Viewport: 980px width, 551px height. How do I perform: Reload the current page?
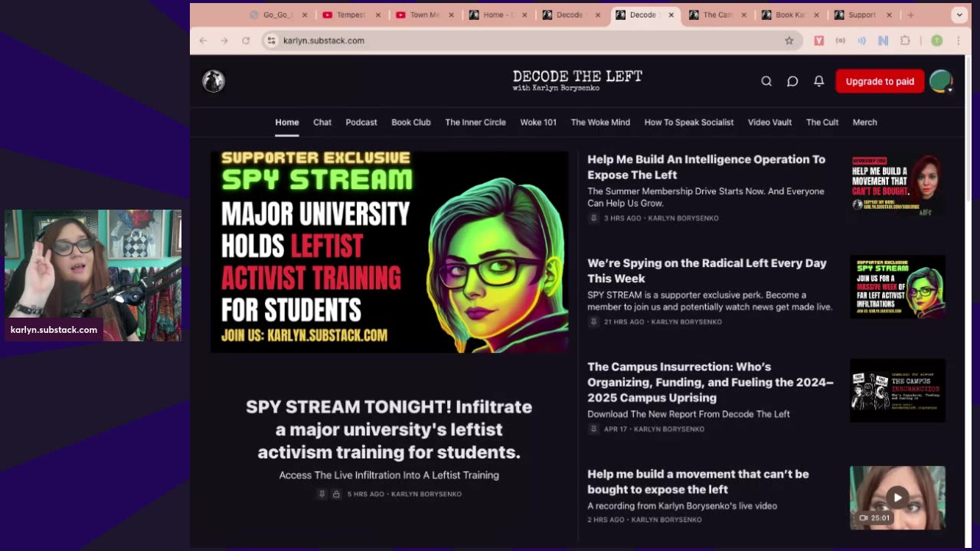point(246,41)
